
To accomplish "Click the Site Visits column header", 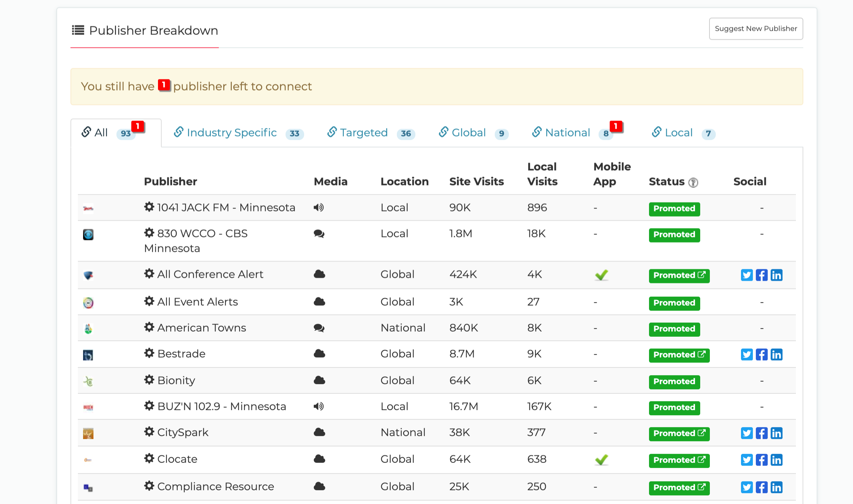I will pos(477,182).
